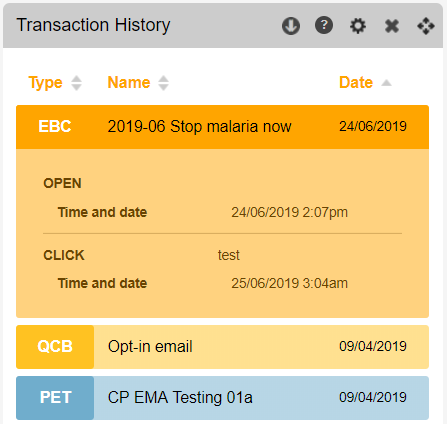
Task: Click the EBC type label
Action: [55, 126]
